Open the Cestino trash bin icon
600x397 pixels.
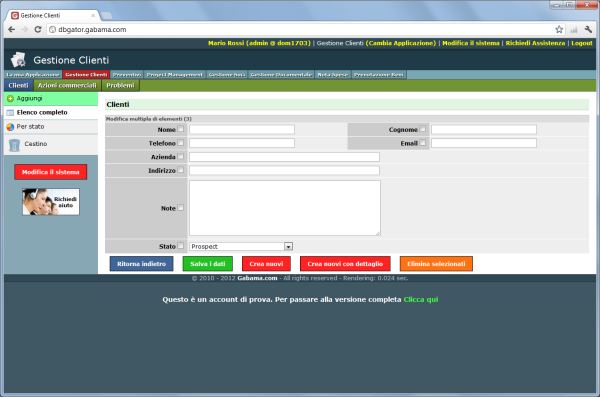tap(14, 145)
